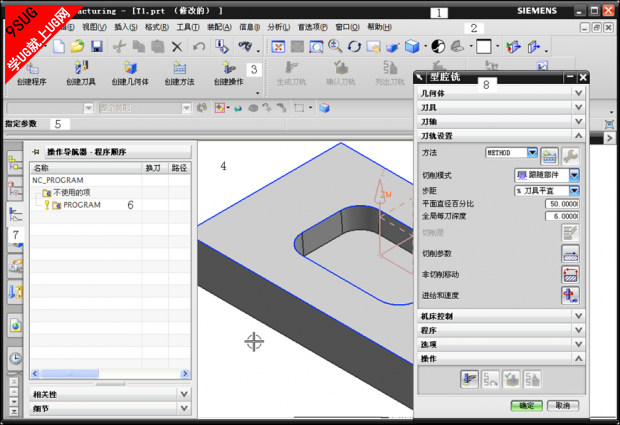Save the part with floppy icon
The width and height of the screenshot is (620, 425).
pos(97,47)
